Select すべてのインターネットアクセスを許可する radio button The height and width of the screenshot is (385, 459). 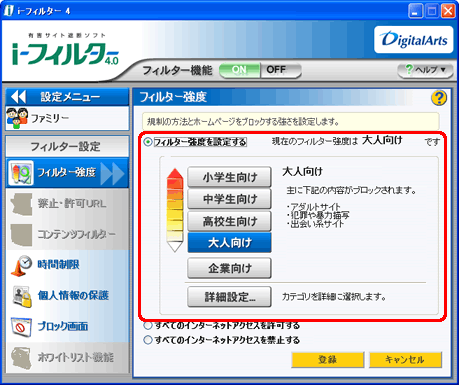tap(148, 325)
